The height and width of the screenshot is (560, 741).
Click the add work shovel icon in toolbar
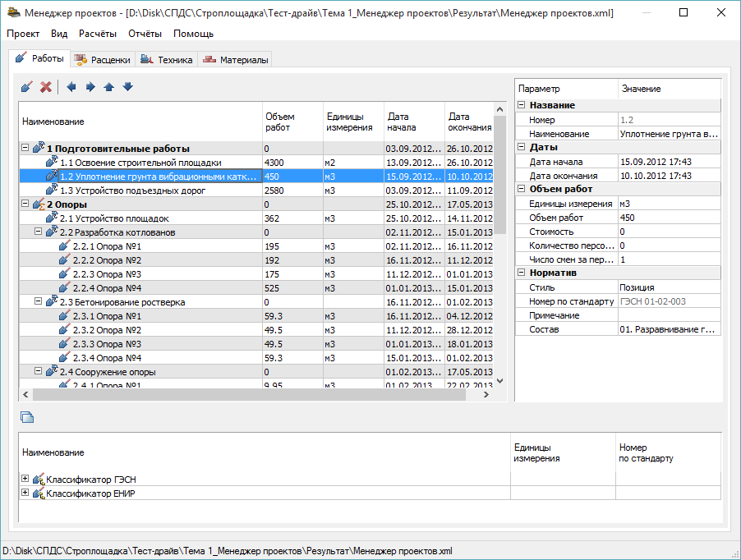27,87
